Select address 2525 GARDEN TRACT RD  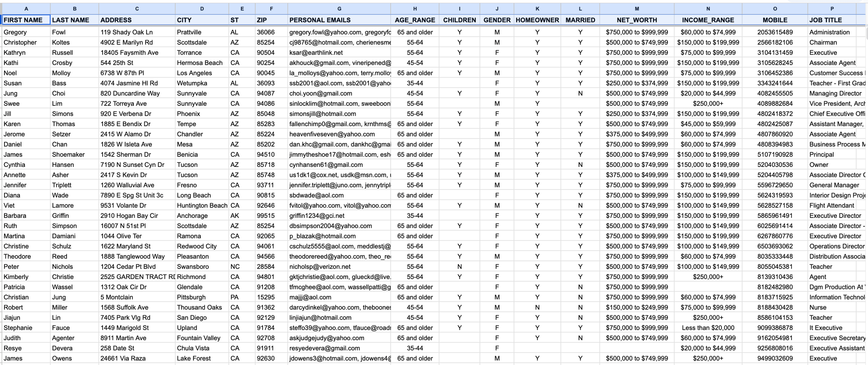coord(137,277)
